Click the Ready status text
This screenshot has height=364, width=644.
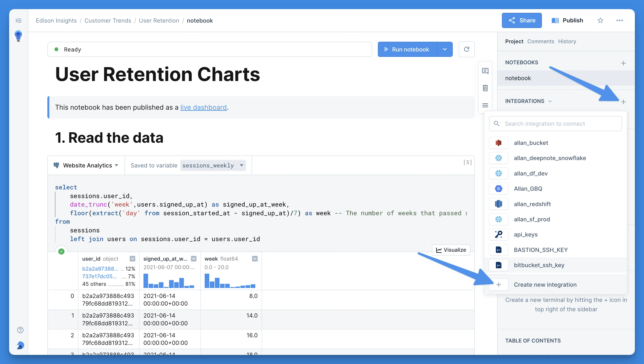73,49
